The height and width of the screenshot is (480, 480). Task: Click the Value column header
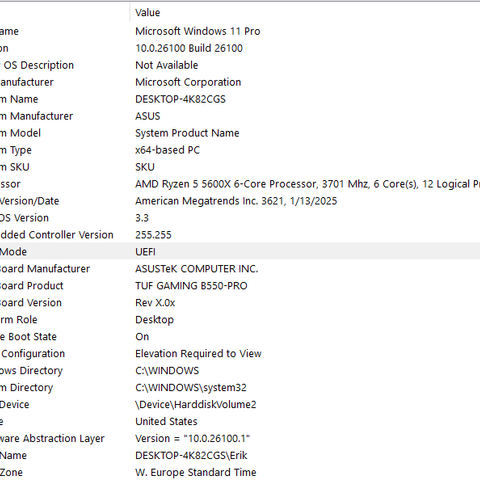point(148,13)
